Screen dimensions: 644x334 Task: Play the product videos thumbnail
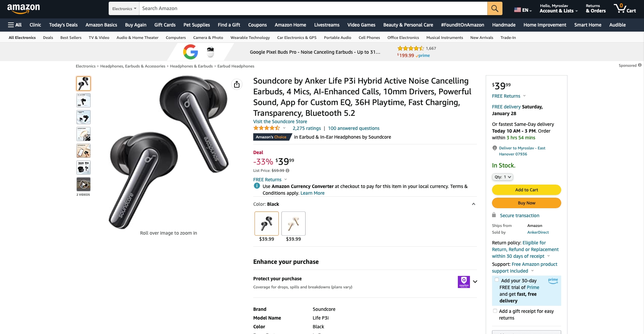tap(84, 184)
